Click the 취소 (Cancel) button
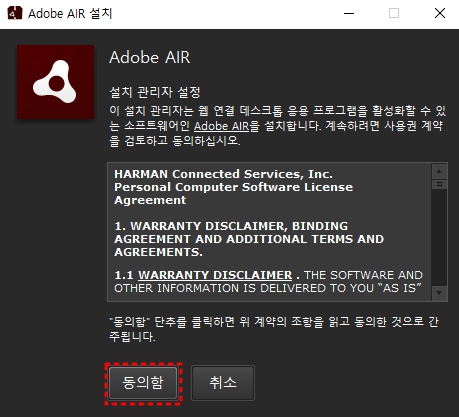Viewport: 459px width, 417px height. pos(223,383)
